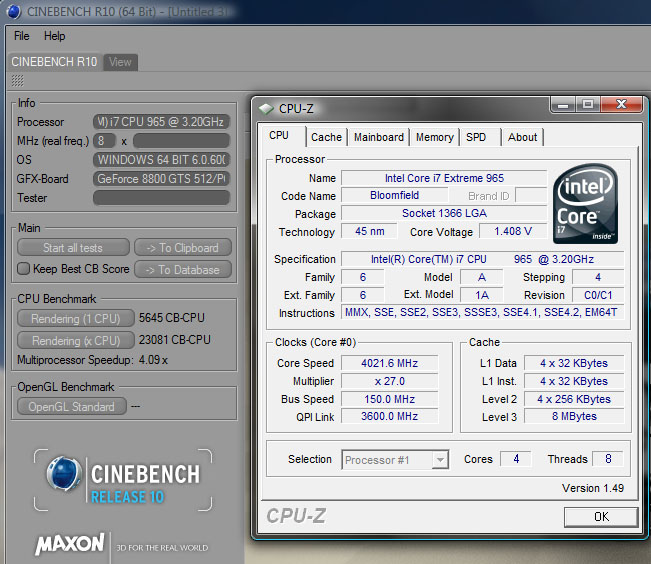Run Rendering (1 CPU) benchmark
Screen dimensions: 651x564
pyautogui.click(x=76, y=319)
